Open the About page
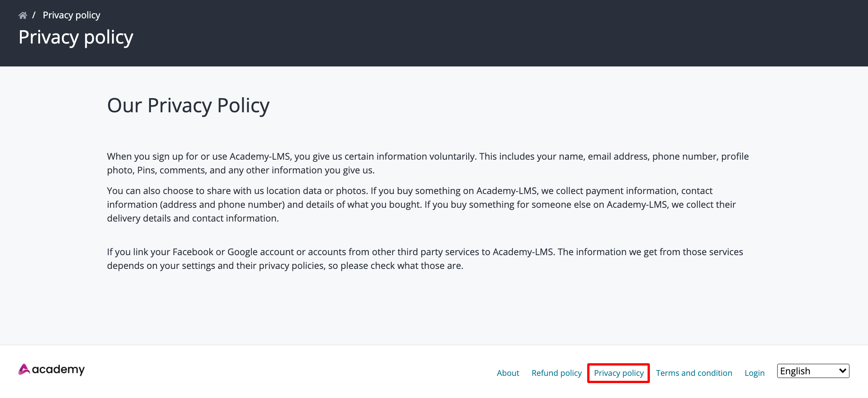The height and width of the screenshot is (398, 868). pyautogui.click(x=508, y=373)
